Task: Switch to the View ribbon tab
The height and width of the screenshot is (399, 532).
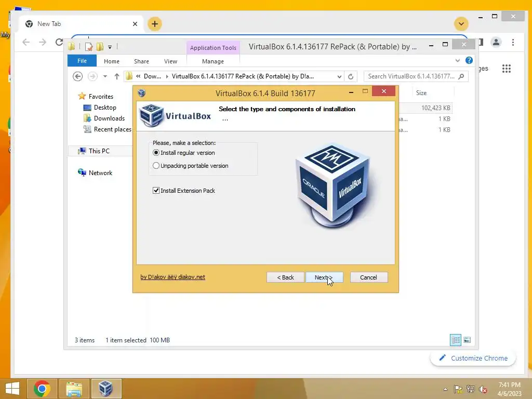Action: [x=170, y=61]
